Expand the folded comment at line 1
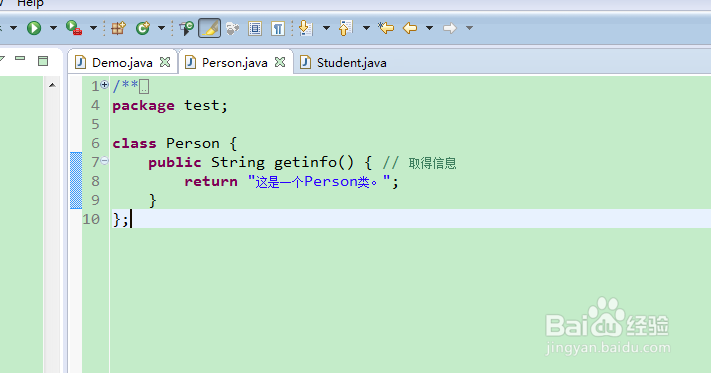 point(104,84)
